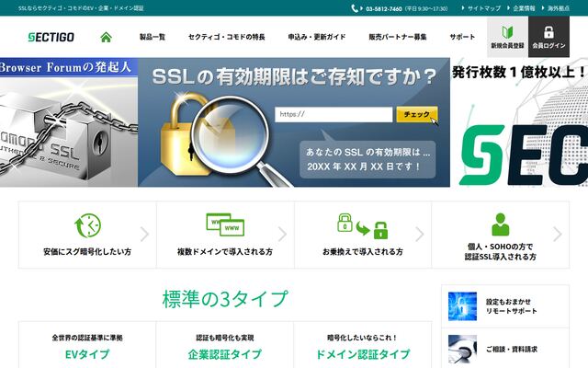Open リモートサポート thumbnail image
Viewport: 588px width, 368px height.
coord(462,306)
